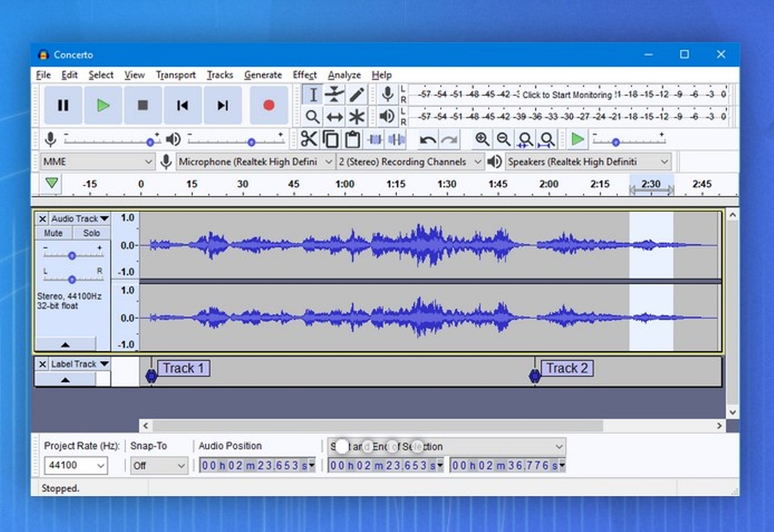This screenshot has width=774, height=532.
Task: Skip to end of project
Action: [223, 105]
